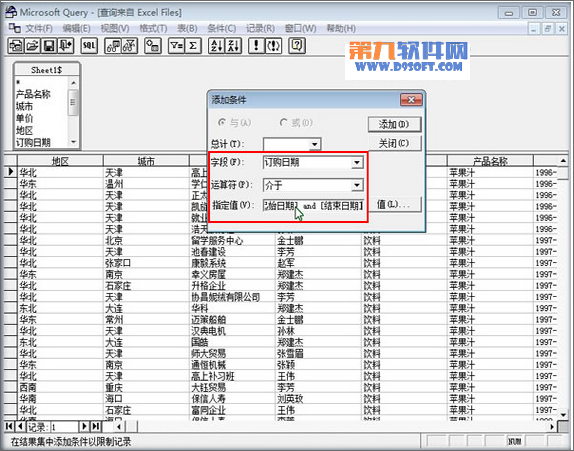Click the Save Query floppy icon

tap(49, 46)
